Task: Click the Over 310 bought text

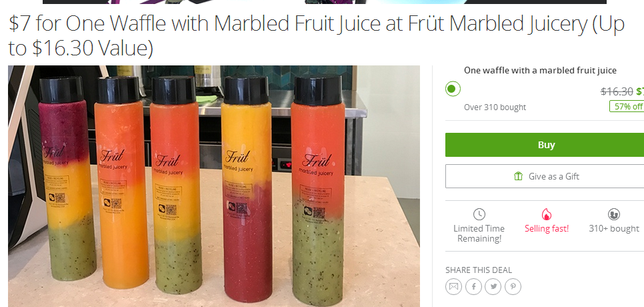Action: pos(495,107)
